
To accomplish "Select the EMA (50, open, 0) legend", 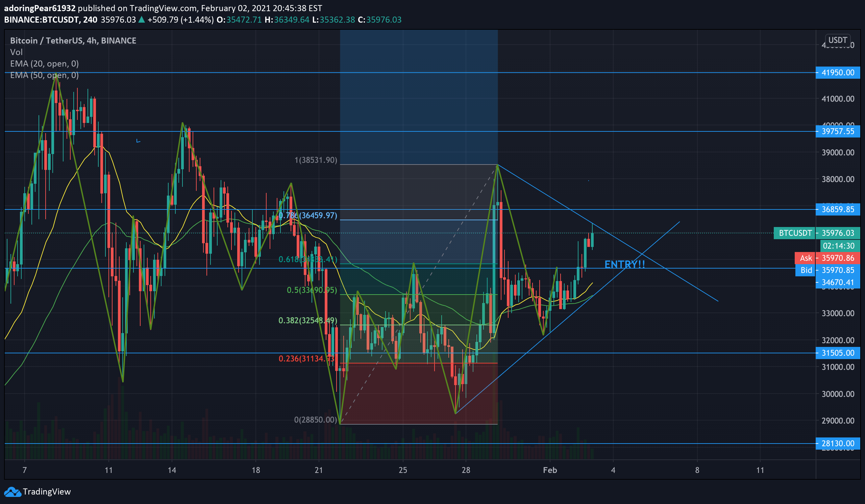I will pos(44,75).
